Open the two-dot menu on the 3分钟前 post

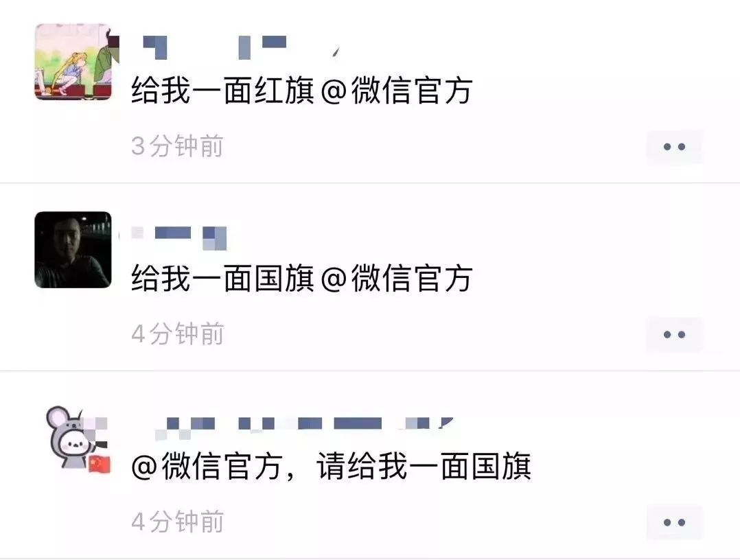(x=674, y=147)
